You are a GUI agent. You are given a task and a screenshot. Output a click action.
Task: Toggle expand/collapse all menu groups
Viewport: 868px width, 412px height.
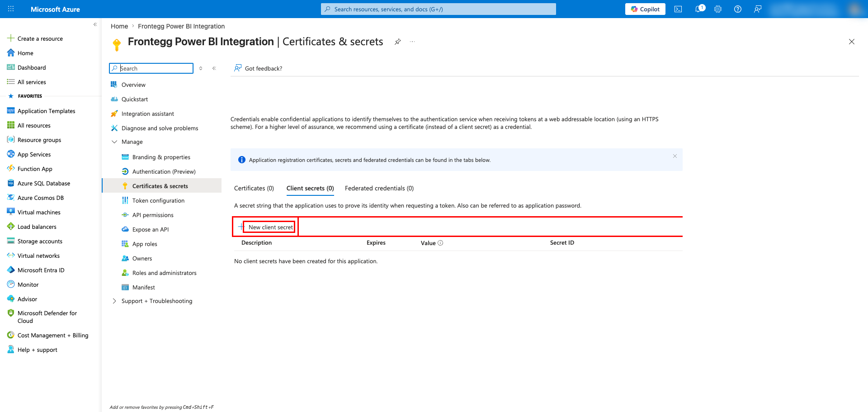coord(201,68)
